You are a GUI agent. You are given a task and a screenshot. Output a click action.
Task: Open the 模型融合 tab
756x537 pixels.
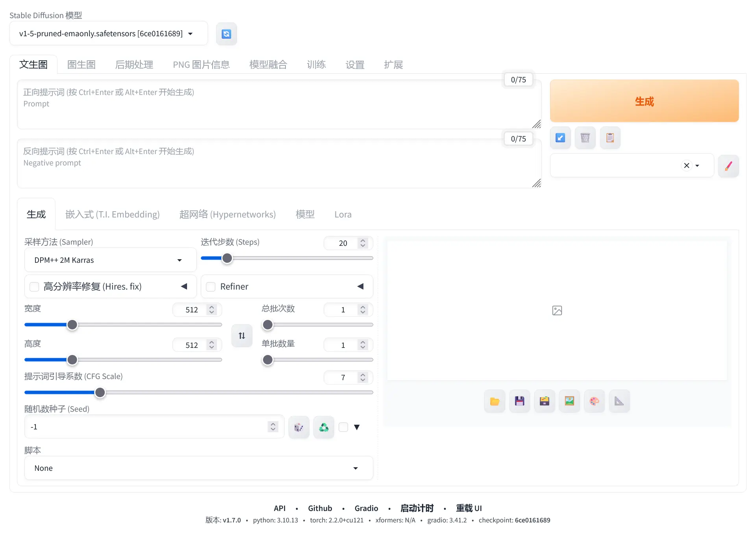(268, 65)
